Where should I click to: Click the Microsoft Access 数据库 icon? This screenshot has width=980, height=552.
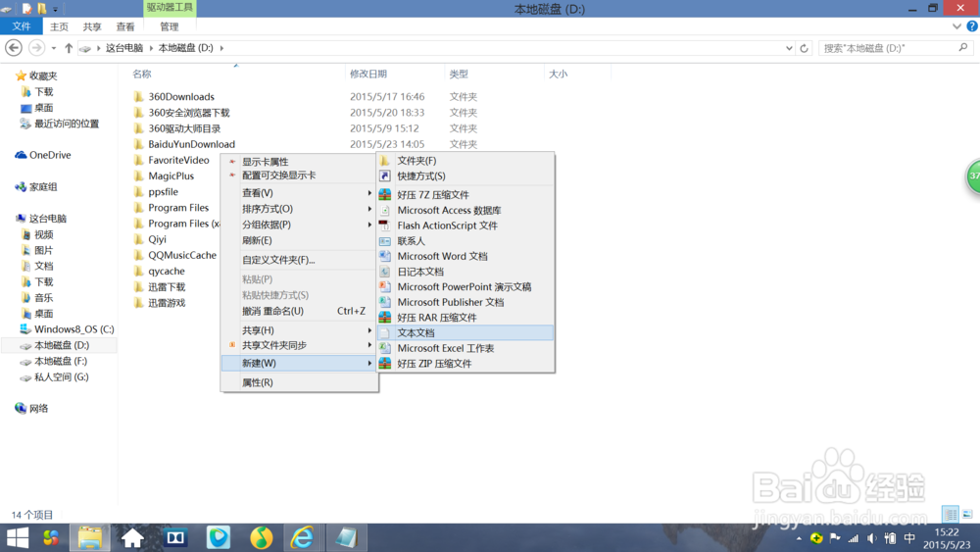pyautogui.click(x=385, y=210)
